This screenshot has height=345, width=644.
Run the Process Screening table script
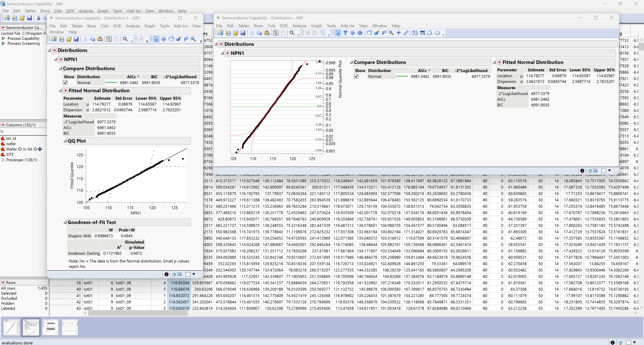pyautogui.click(x=3, y=43)
